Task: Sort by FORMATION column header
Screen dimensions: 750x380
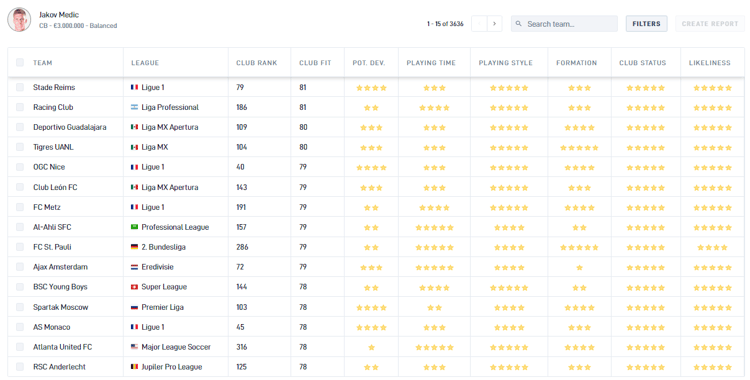Action: (576, 63)
